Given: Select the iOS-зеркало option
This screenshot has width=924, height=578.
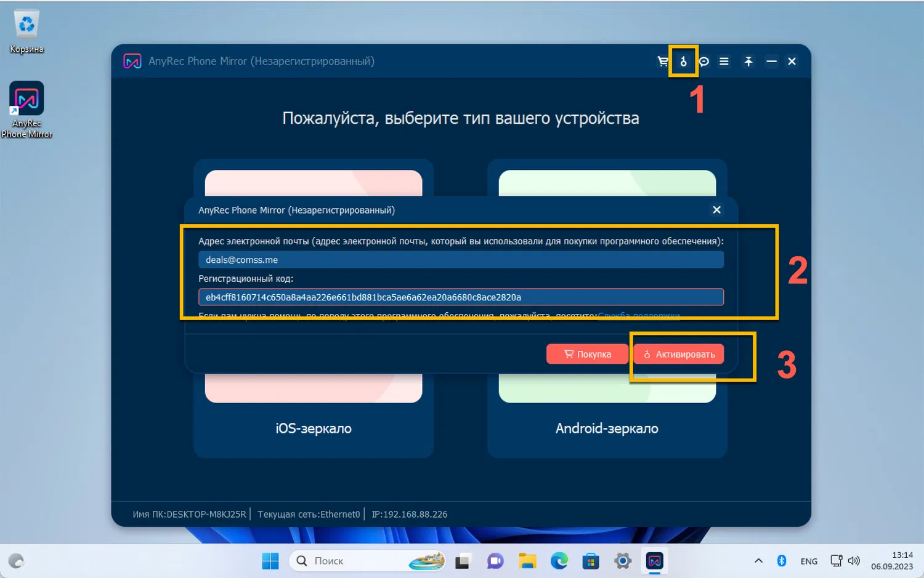Looking at the screenshot, I should (x=313, y=428).
